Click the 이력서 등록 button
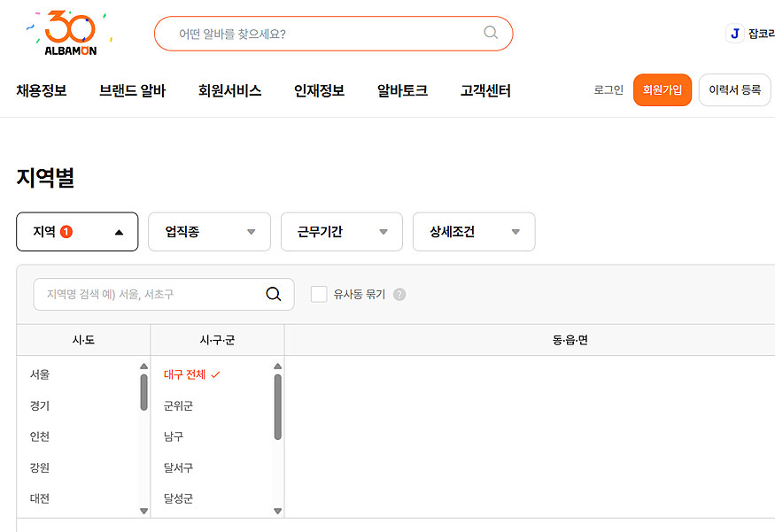775x532 pixels. (735, 90)
